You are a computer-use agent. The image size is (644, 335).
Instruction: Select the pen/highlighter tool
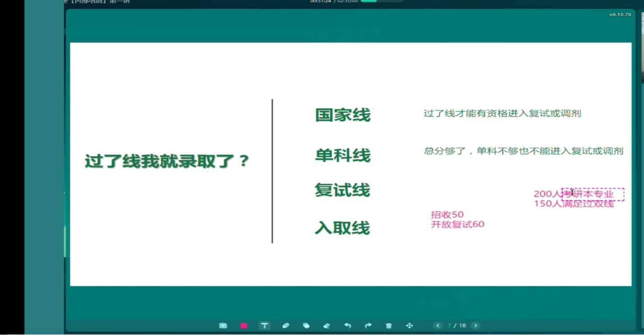(x=286, y=326)
